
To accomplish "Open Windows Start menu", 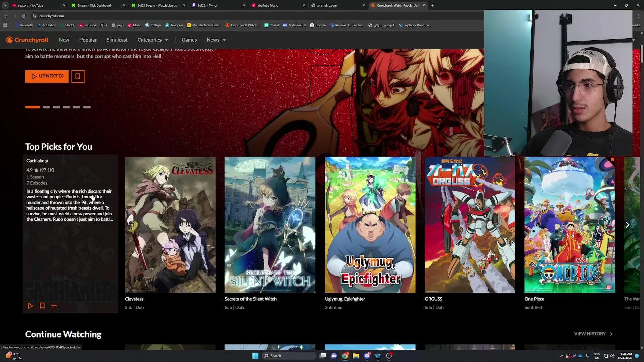I will (255, 356).
